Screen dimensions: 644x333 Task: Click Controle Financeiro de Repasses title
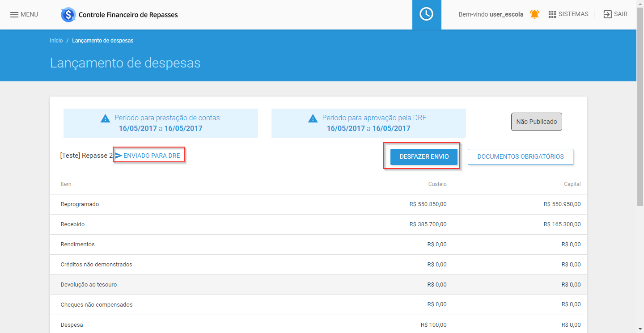128,15
